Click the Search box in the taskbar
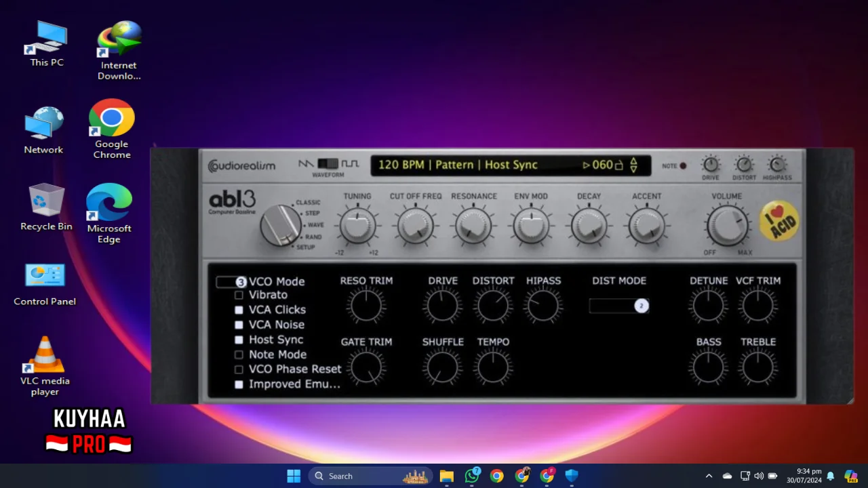This screenshot has height=488, width=868. [372, 476]
